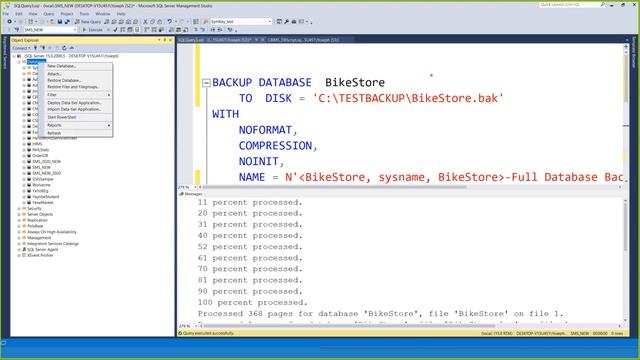
Task: Expand the HIMS database node
Action: 24,144
